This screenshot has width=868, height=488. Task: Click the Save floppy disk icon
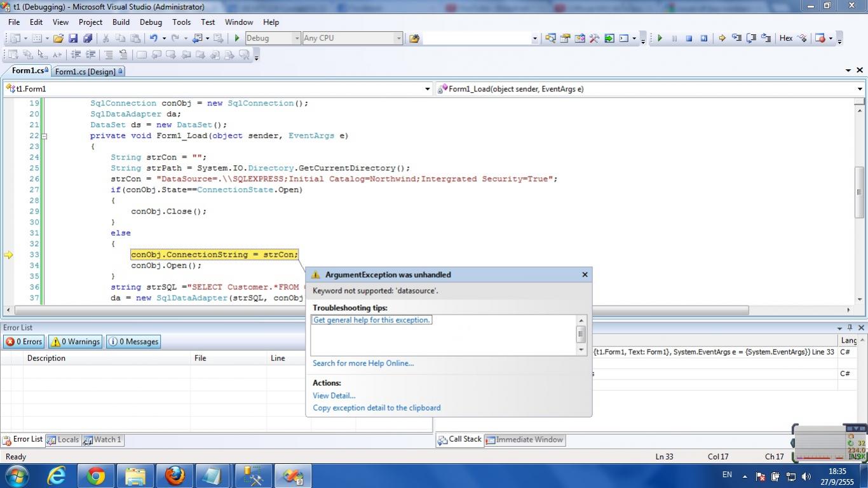(x=73, y=38)
